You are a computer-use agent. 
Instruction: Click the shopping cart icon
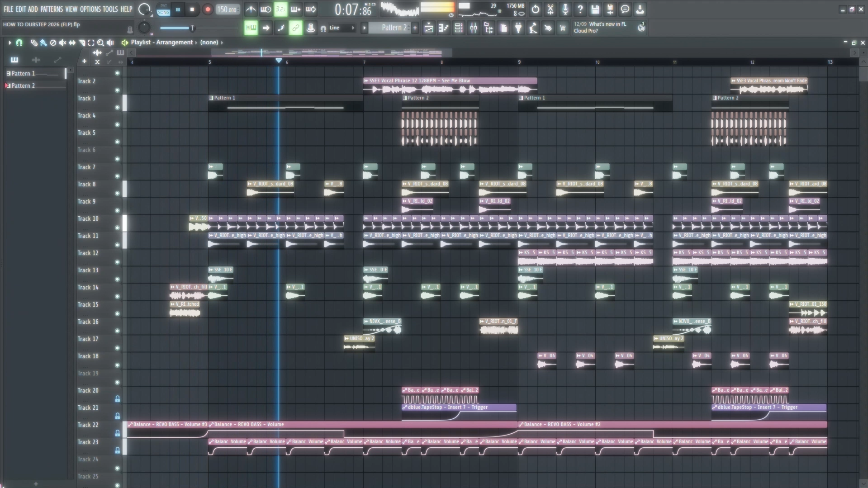562,28
